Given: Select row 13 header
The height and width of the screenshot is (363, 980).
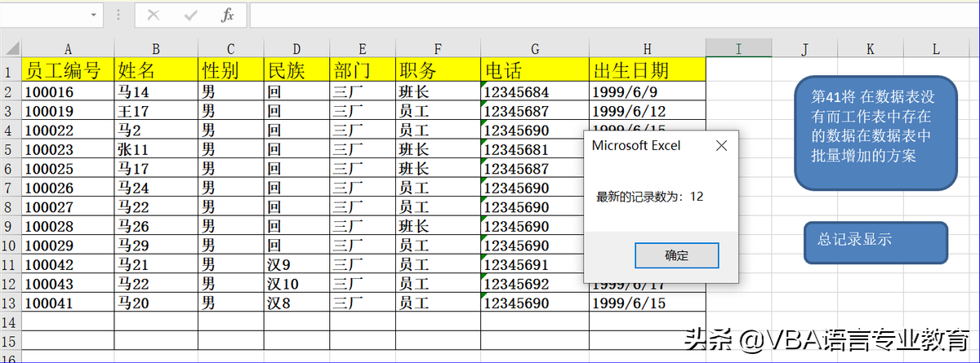Looking at the screenshot, I should tap(11, 303).
